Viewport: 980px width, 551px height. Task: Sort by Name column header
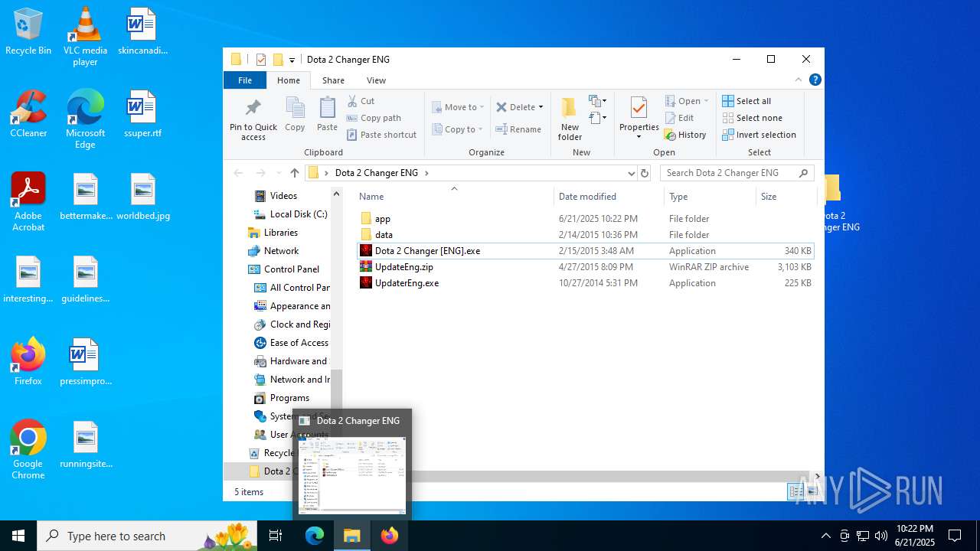455,197
